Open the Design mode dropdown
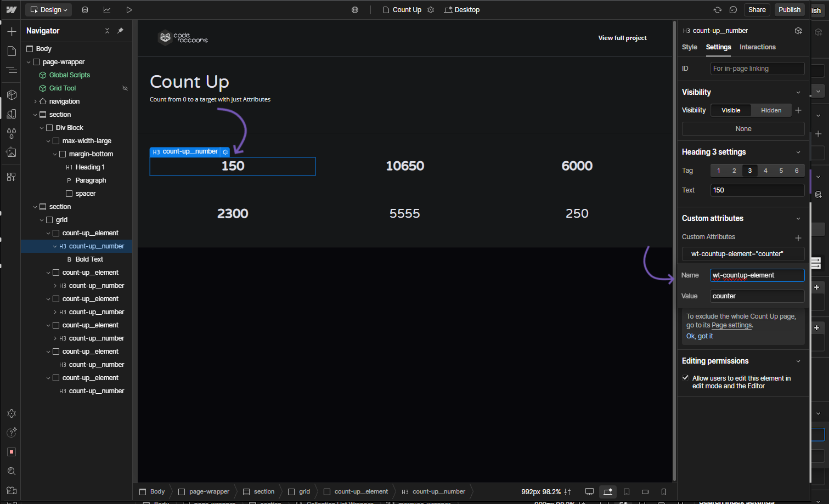The width and height of the screenshot is (829, 504). point(48,10)
